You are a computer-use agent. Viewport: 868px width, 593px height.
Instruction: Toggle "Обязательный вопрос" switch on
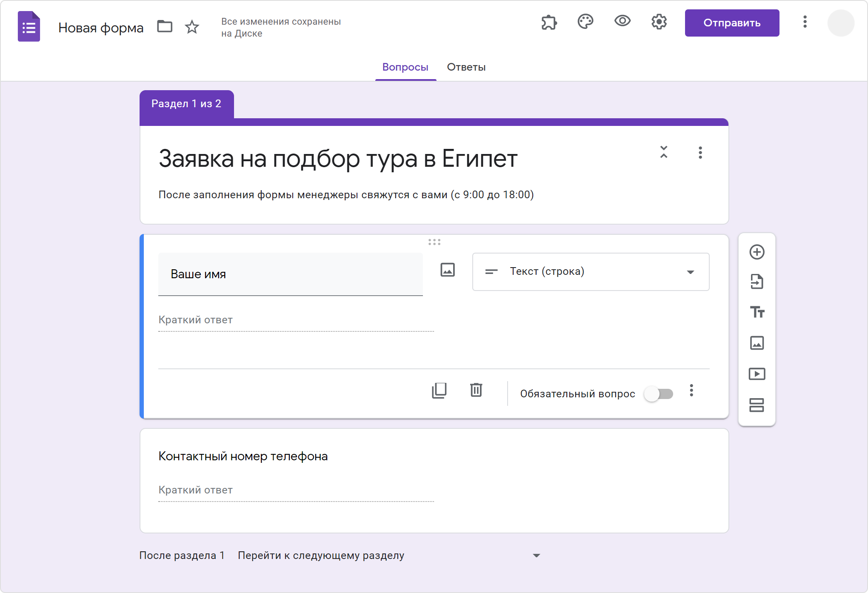pyautogui.click(x=658, y=394)
